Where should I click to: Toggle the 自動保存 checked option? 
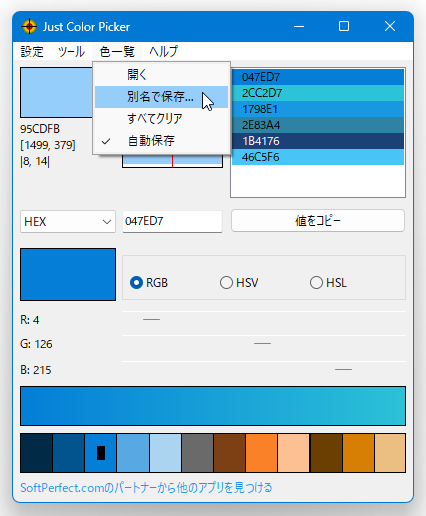click(x=161, y=141)
